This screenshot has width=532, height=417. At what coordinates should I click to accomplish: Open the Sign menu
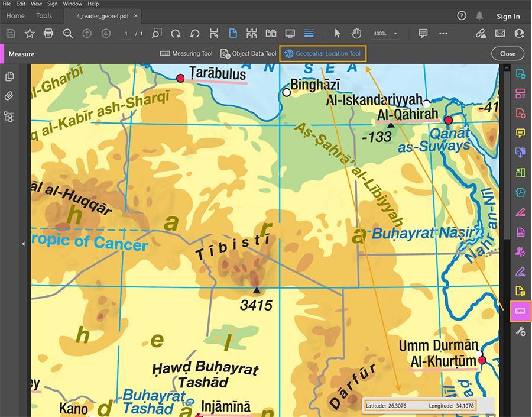[52, 4]
